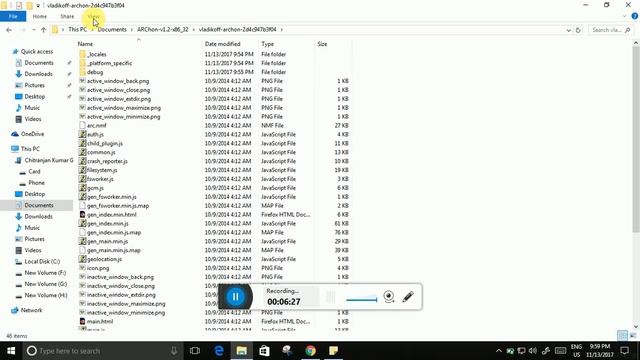Select the arc.nmf file

pyautogui.click(x=96, y=126)
